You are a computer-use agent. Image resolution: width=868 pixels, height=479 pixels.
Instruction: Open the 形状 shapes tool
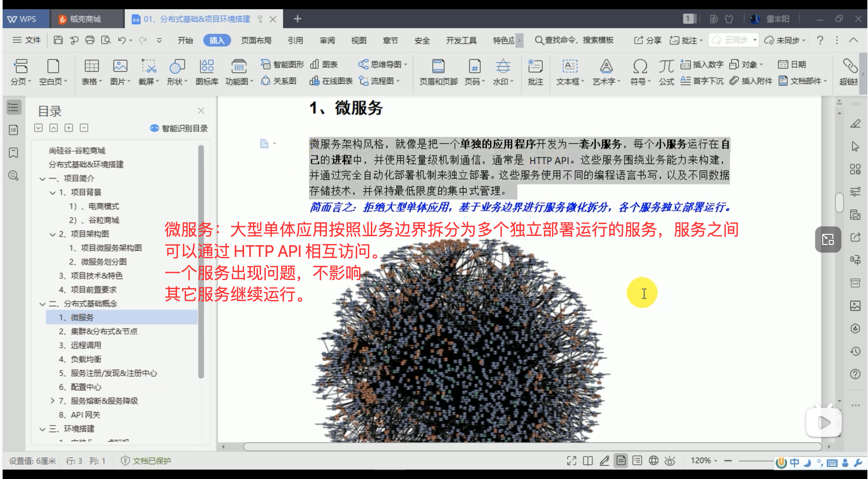pyautogui.click(x=176, y=67)
